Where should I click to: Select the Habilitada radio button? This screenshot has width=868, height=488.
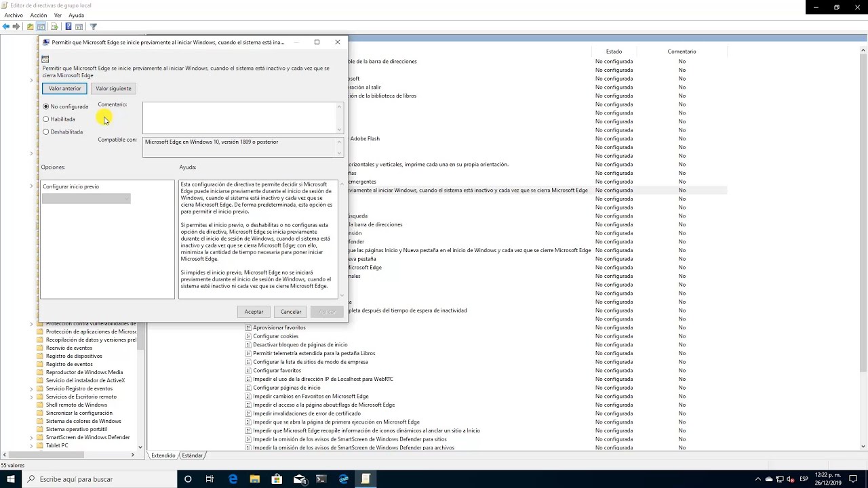[46, 119]
